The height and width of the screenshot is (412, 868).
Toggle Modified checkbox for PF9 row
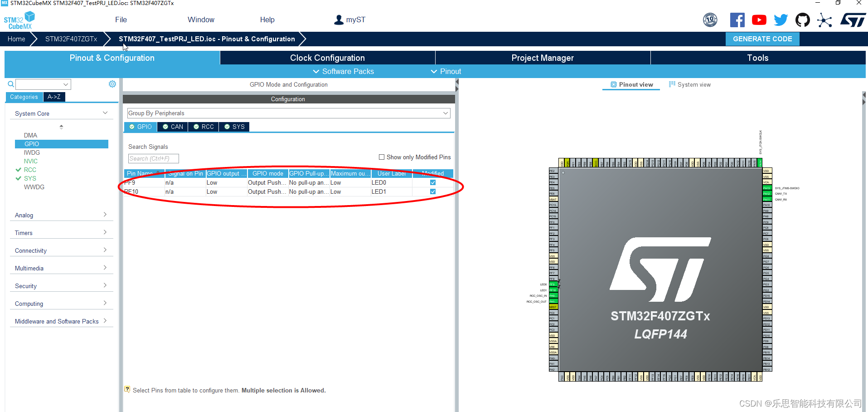pyautogui.click(x=433, y=182)
